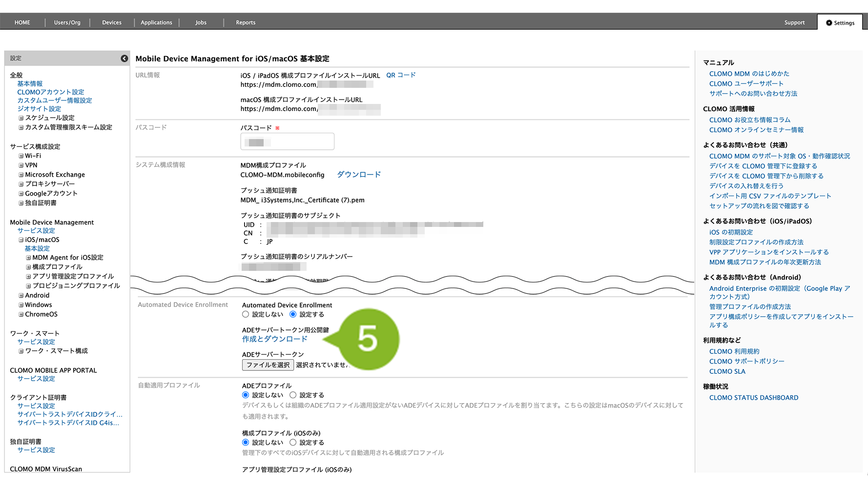The width and height of the screenshot is (868, 488).
Task: Expand VPN settings node
Action: click(21, 165)
